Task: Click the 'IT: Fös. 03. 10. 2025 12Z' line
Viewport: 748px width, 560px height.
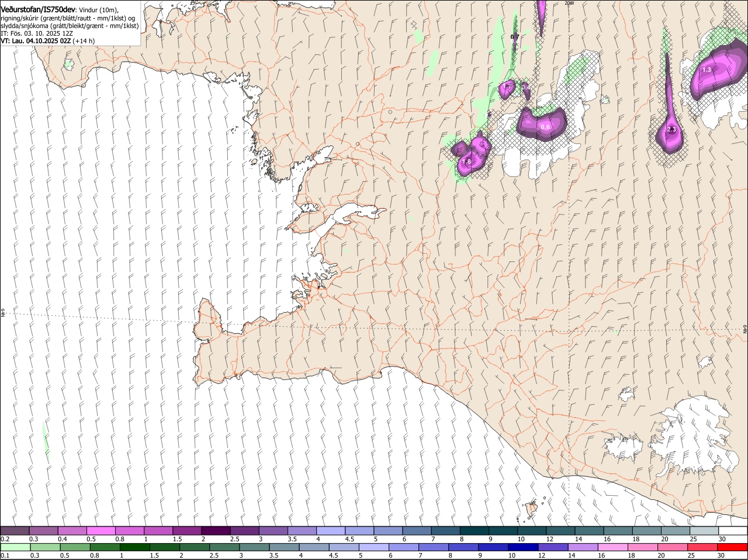Action: pyautogui.click(x=37, y=33)
